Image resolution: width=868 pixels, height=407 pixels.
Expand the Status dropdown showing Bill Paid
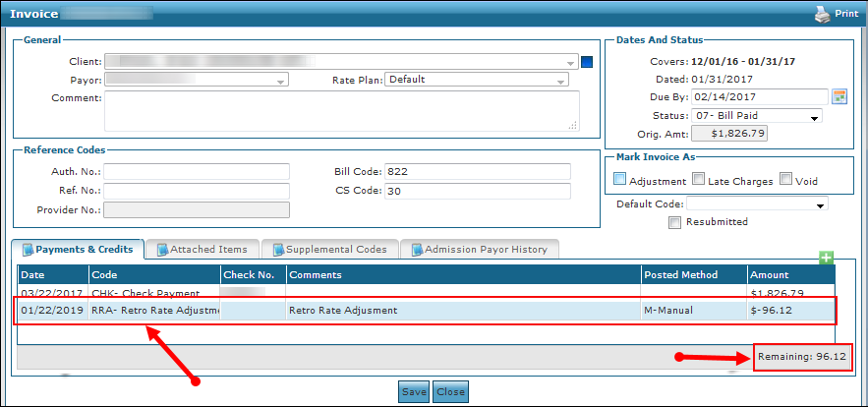[756, 116]
